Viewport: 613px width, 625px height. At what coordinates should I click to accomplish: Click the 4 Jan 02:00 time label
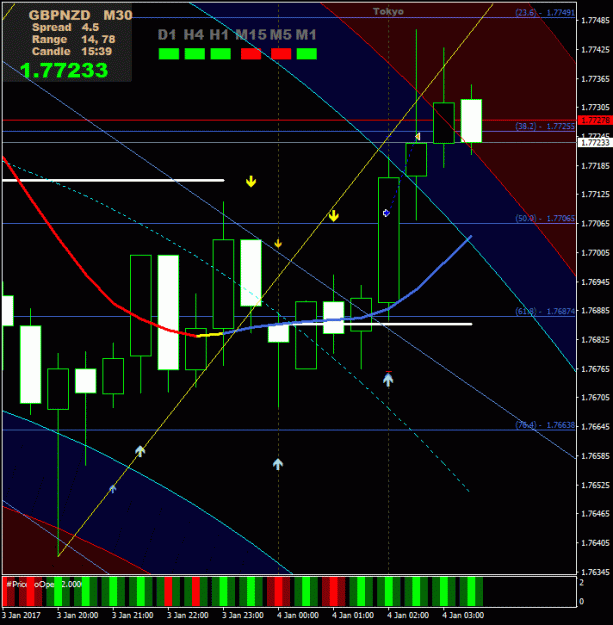tap(408, 615)
